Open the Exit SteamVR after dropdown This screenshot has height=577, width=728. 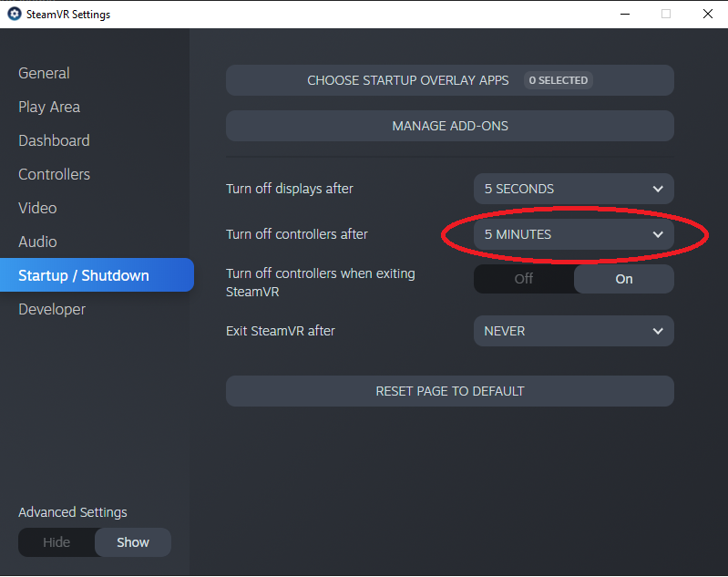[573, 331]
